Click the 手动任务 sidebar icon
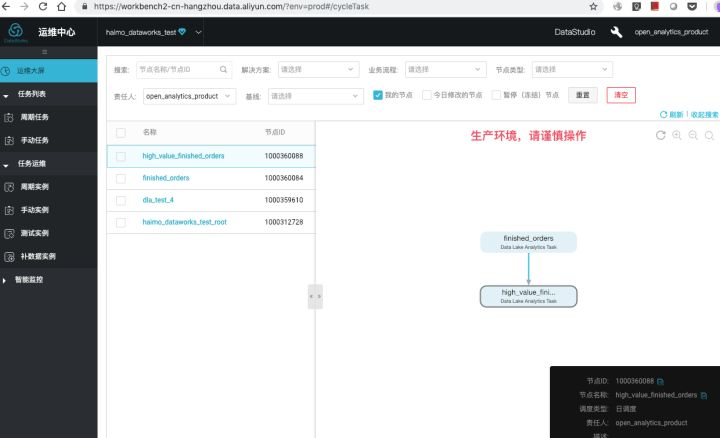The image size is (720, 438). (x=9, y=140)
